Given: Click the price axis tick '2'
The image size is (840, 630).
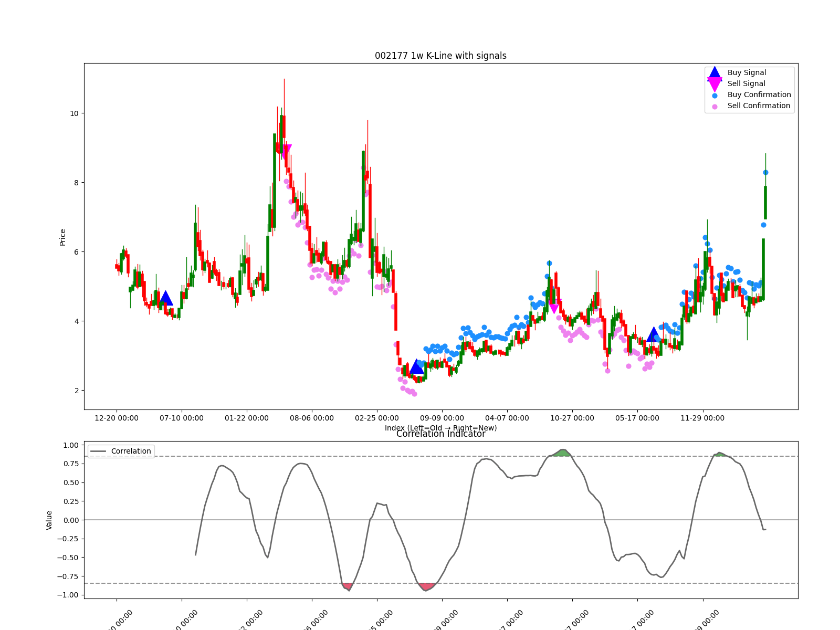Looking at the screenshot, I should [x=76, y=391].
